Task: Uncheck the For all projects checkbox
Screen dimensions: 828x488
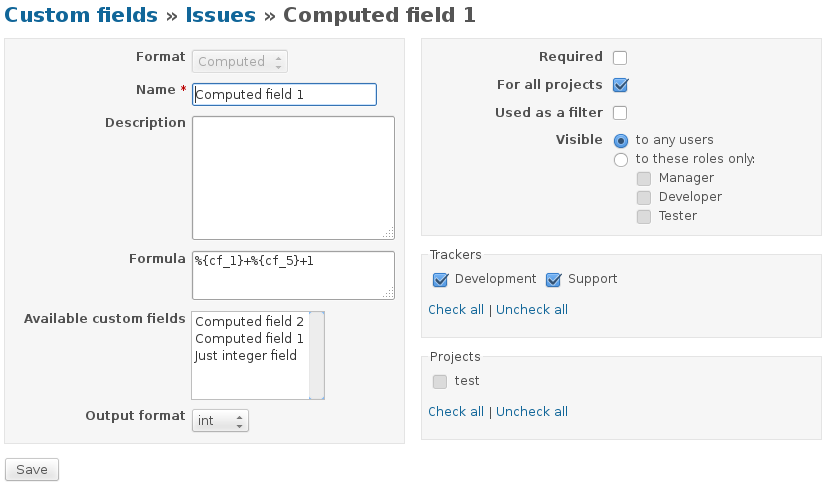Action: coord(620,85)
